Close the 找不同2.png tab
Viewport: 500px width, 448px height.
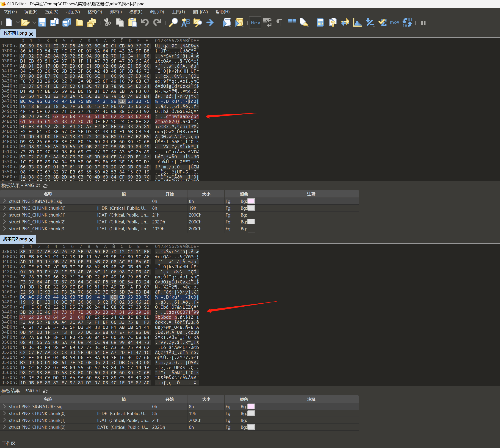pyautogui.click(x=31, y=239)
